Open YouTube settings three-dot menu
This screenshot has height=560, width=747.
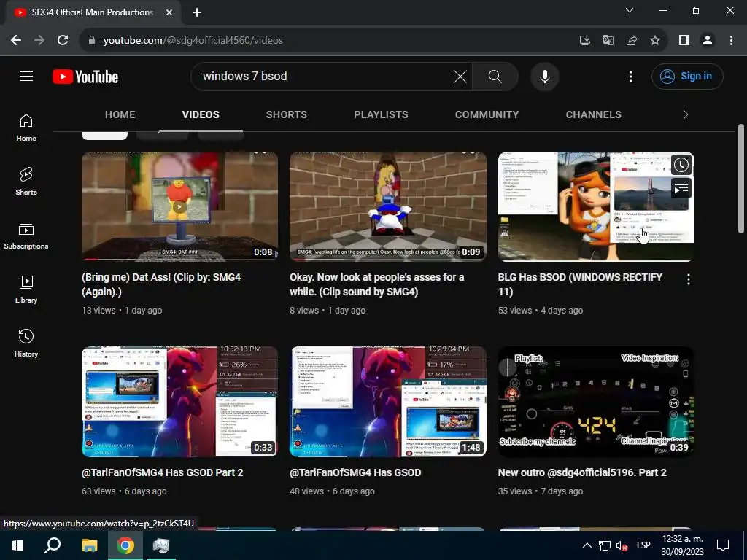click(631, 76)
